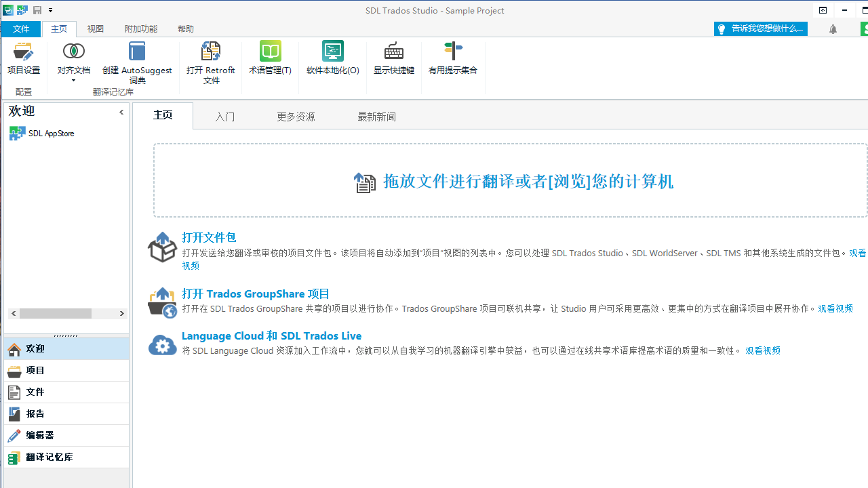Click the 配置 ribbon group label
Image resolution: width=868 pixels, height=488 pixels.
(x=24, y=91)
